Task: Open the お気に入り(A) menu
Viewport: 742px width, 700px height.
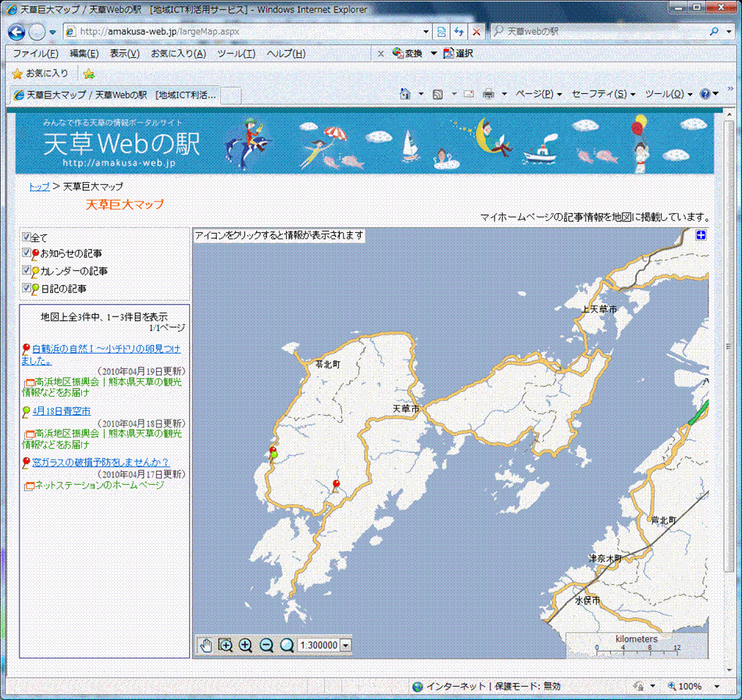Action: pos(178,53)
